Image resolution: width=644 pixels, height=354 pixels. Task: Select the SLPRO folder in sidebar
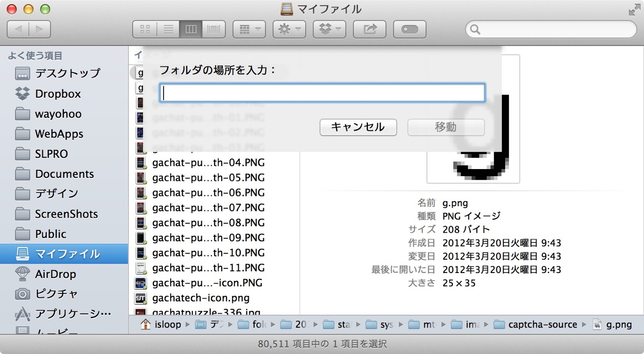coord(64,154)
